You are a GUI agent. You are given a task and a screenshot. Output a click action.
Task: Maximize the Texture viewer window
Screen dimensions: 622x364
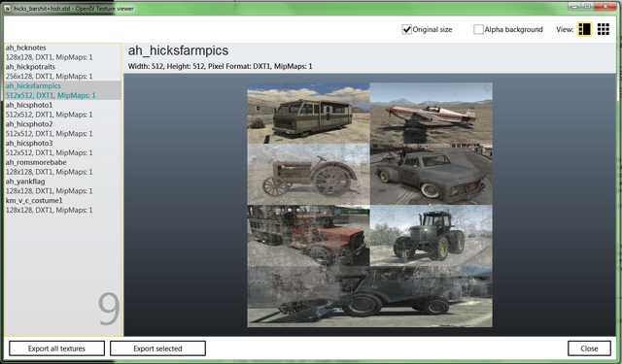point(587,7)
